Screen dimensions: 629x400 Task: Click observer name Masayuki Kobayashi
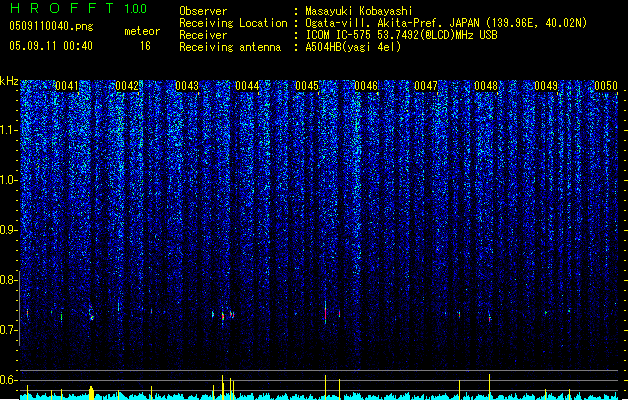[359, 11]
